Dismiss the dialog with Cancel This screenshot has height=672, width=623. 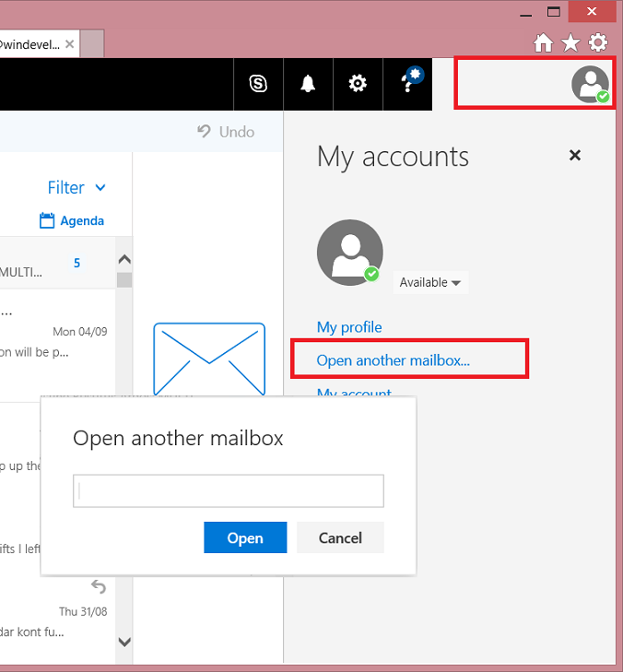[x=340, y=537]
